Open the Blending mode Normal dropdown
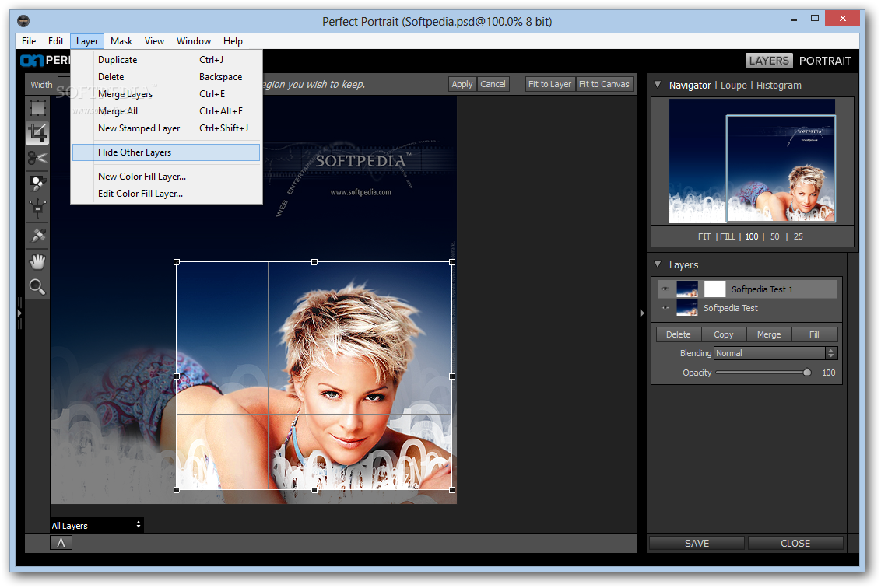The width and height of the screenshot is (881, 588). 775,353
